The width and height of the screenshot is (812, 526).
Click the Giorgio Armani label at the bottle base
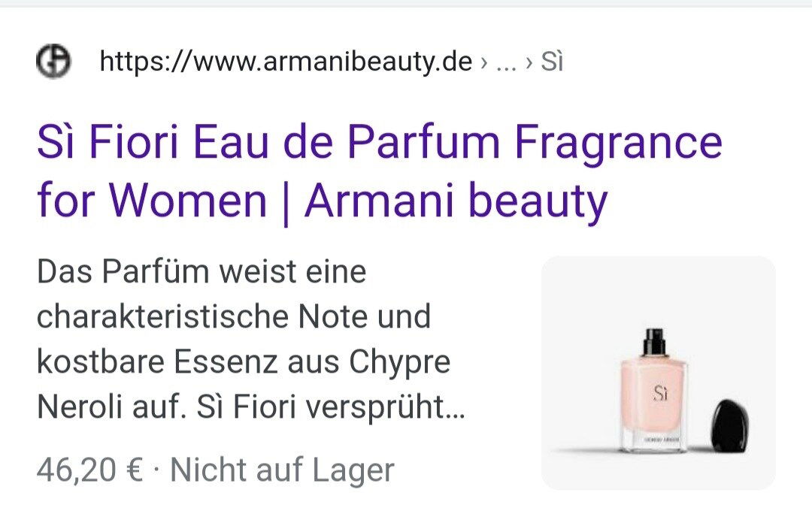(661, 440)
